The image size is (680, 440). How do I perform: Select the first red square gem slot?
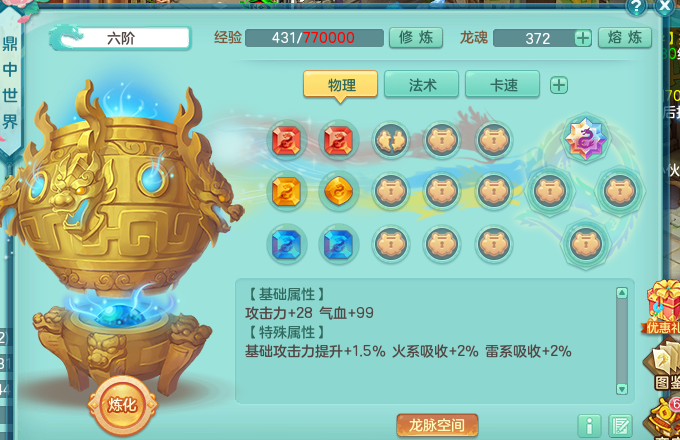(287, 141)
